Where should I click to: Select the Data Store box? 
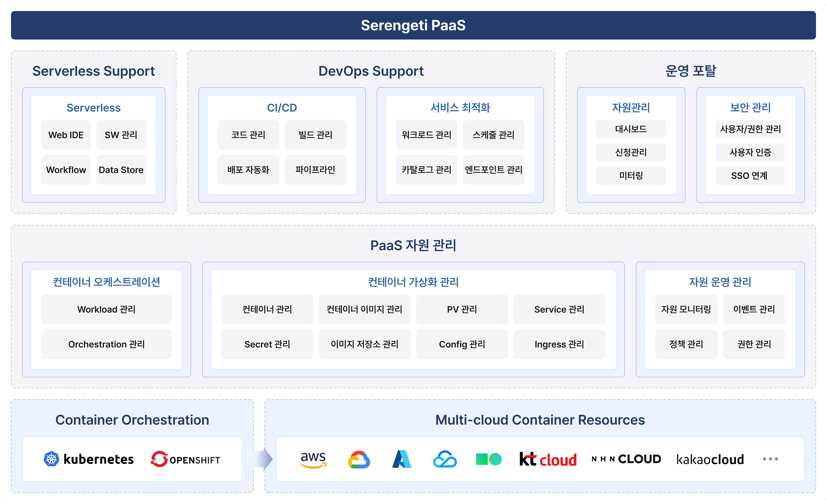[x=121, y=170]
